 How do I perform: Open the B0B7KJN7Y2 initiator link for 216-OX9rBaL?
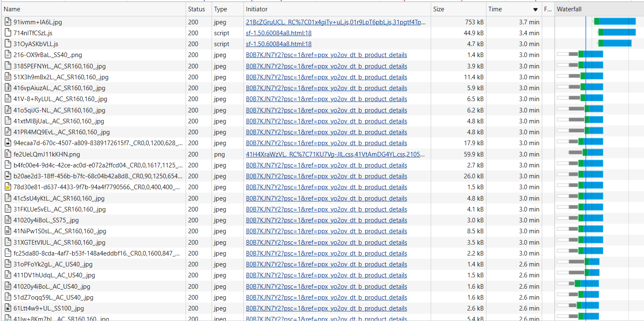click(326, 55)
